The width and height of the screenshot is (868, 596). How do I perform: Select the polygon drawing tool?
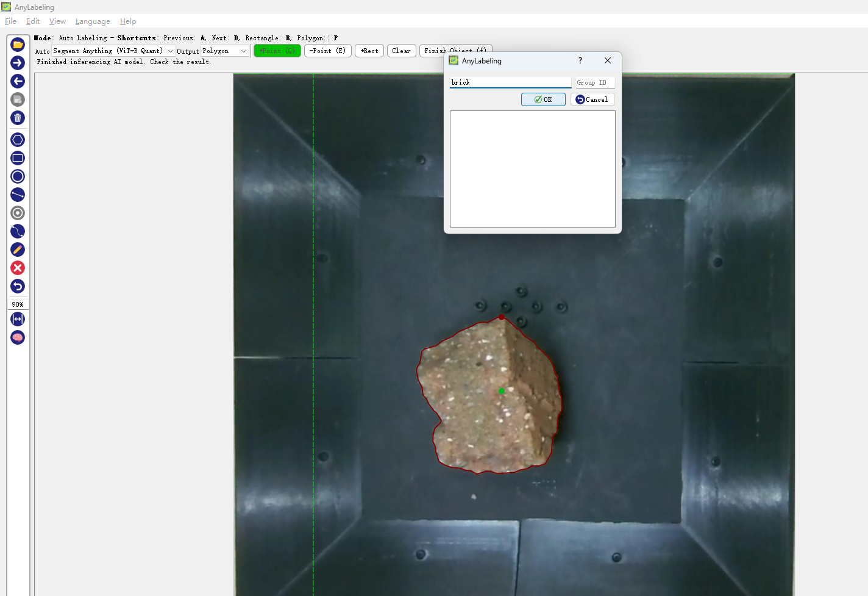coord(18,140)
